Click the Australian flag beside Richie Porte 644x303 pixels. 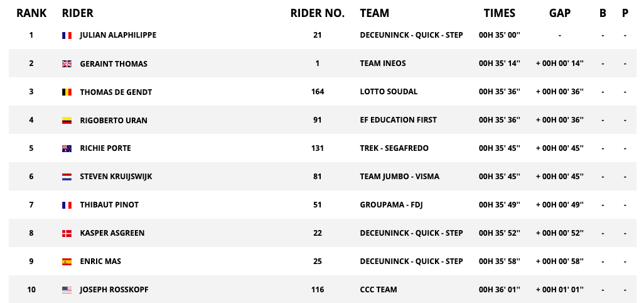coord(67,148)
